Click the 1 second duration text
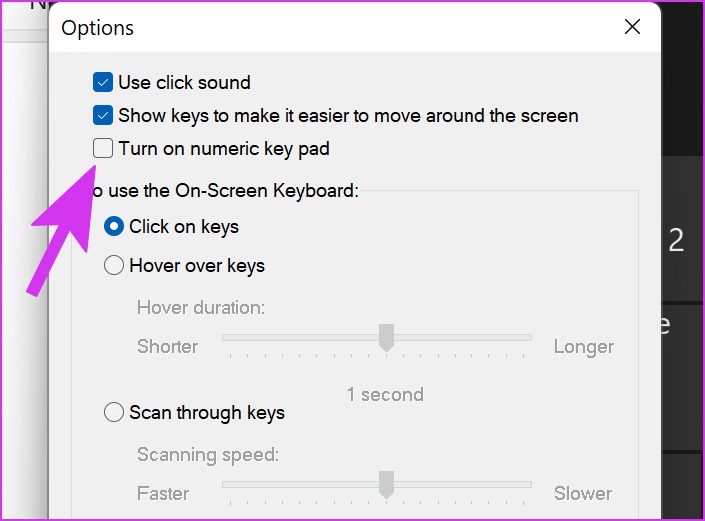 385,395
